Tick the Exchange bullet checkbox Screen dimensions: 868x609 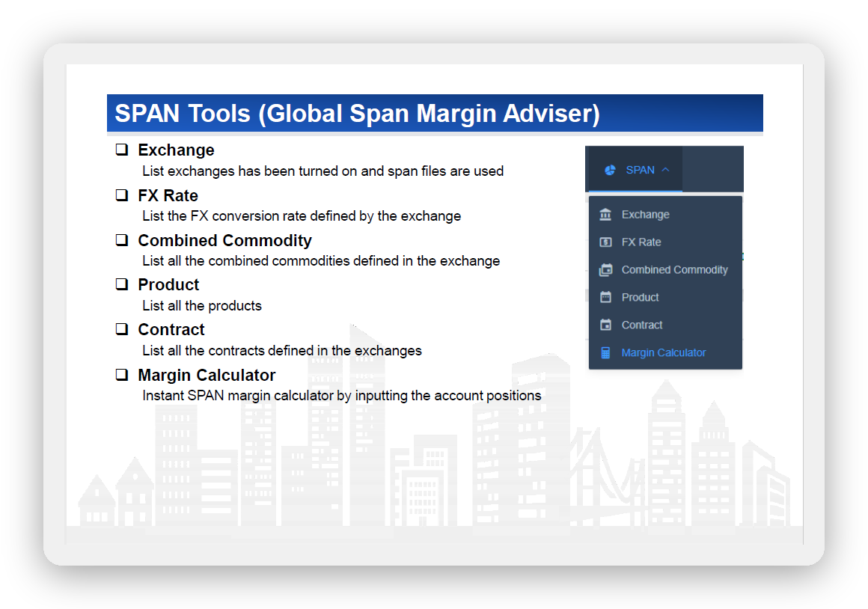coord(122,150)
